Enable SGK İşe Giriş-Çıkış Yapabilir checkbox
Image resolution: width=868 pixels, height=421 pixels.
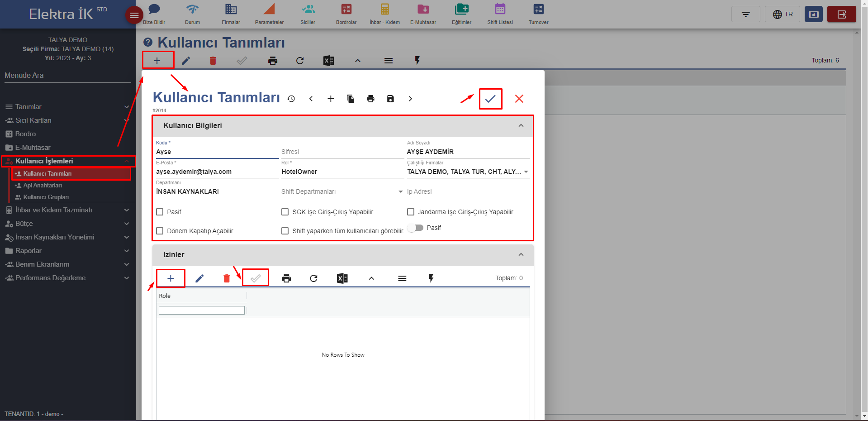(x=285, y=212)
